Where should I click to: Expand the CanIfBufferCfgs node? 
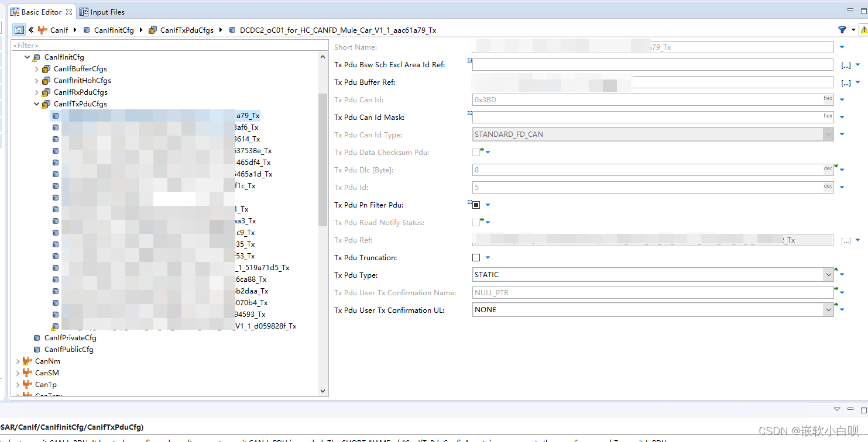pyautogui.click(x=36, y=69)
